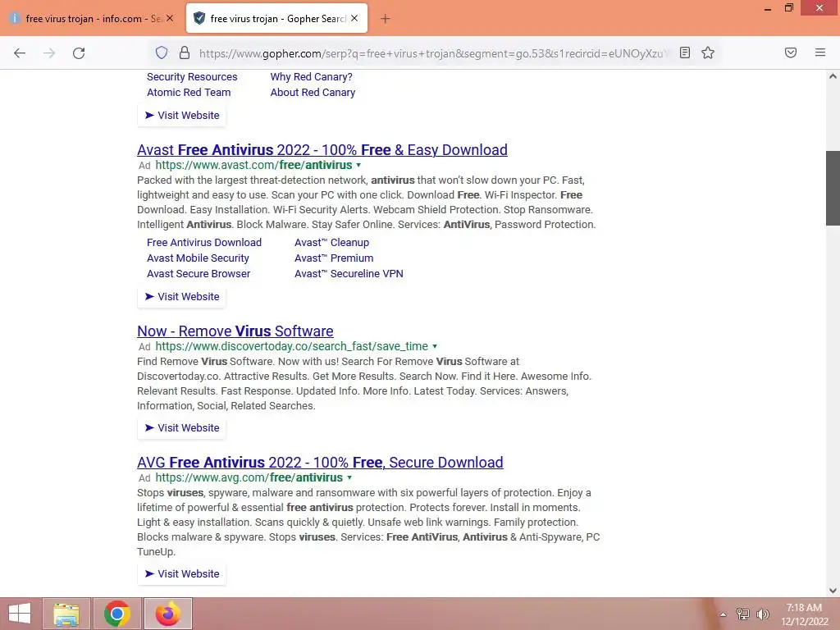Launch Chrome from the taskbar
The image size is (840, 630).
[x=117, y=614]
